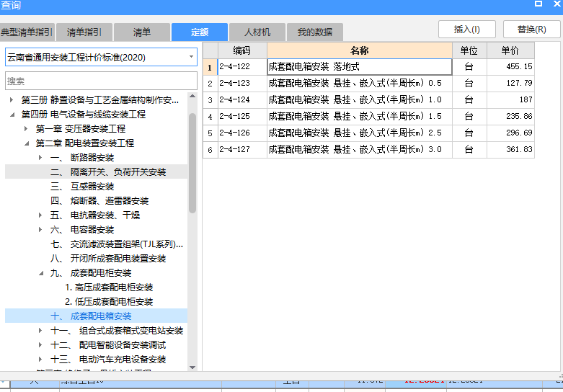Screen dimensions: 563x392
Task: Click the tree scrollbar up arrow
Action: 192,97
